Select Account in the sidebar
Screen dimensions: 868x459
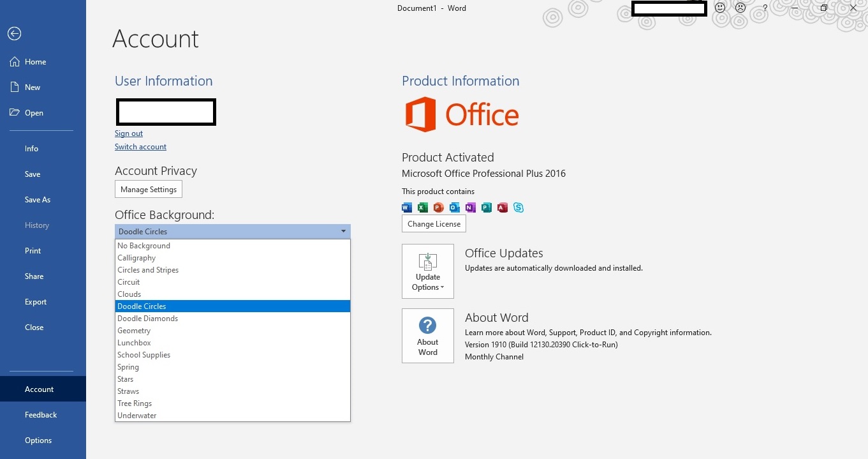pyautogui.click(x=43, y=389)
